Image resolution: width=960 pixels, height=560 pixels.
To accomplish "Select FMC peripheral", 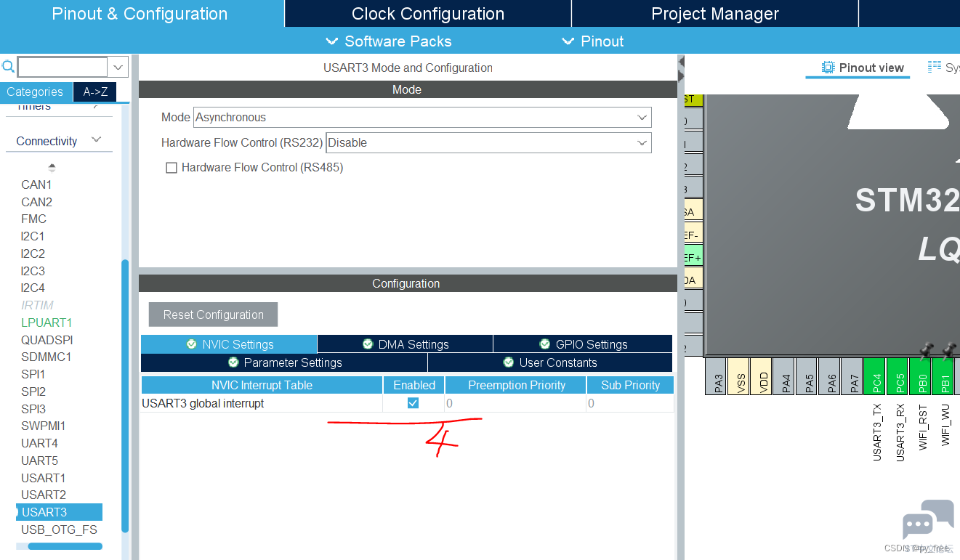I will pos(33,219).
